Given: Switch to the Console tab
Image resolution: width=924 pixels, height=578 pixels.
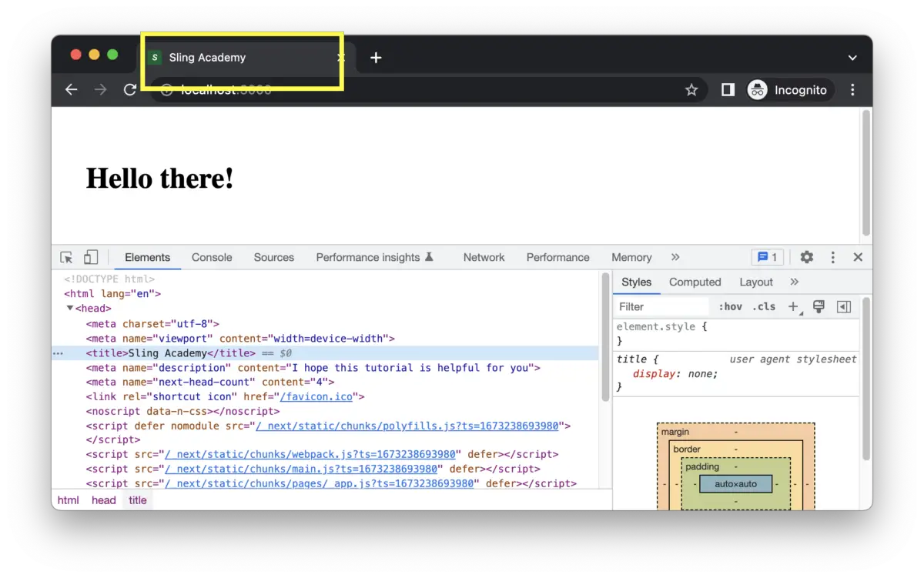Looking at the screenshot, I should [x=212, y=257].
